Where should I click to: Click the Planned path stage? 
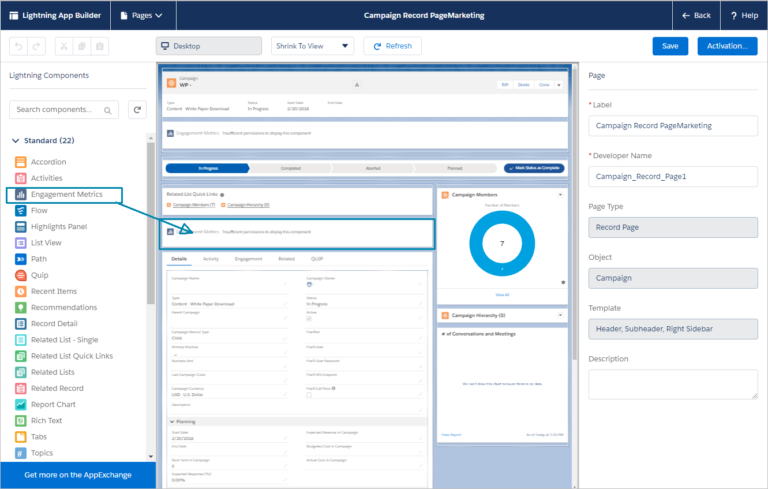pos(455,168)
